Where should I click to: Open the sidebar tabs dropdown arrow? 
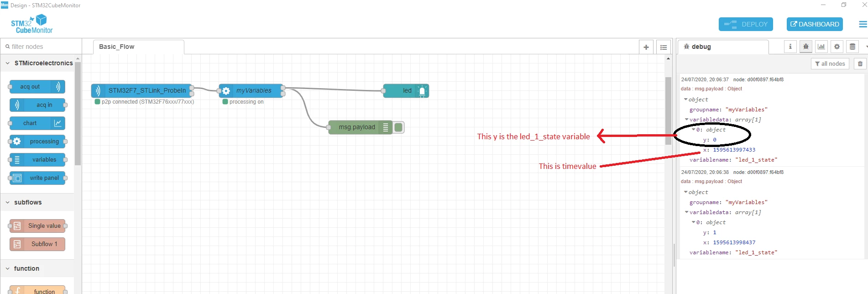click(x=866, y=47)
